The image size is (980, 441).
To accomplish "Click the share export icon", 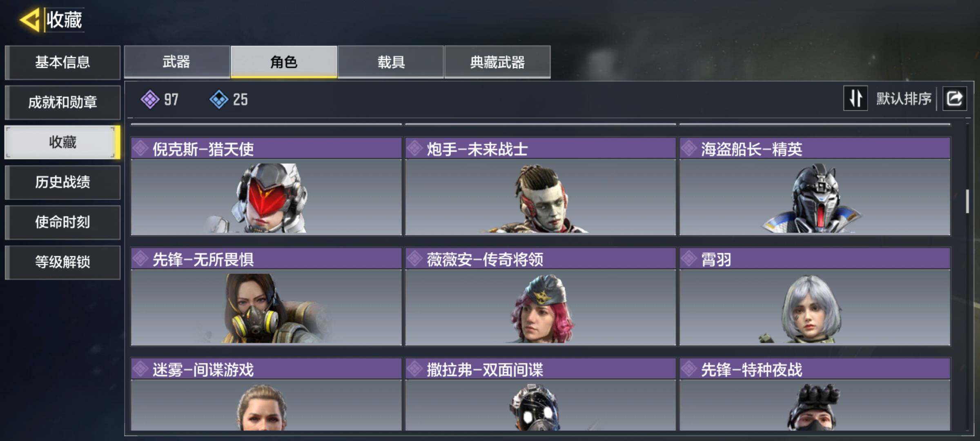I will tap(954, 99).
